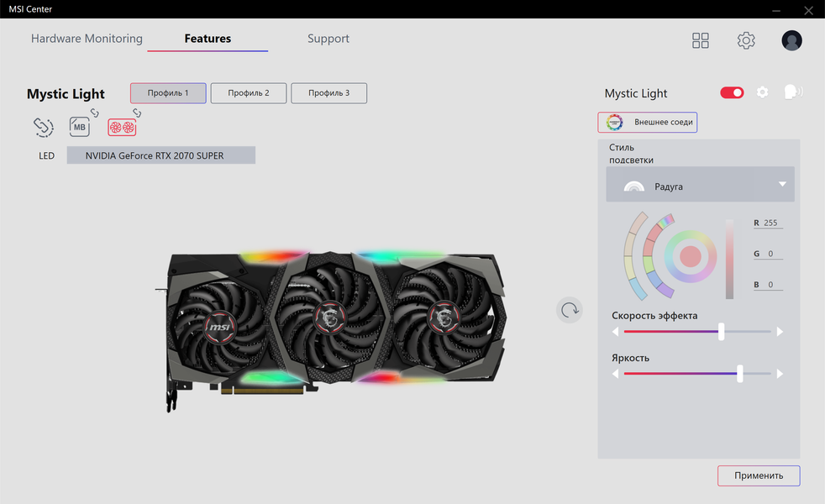This screenshot has width=825, height=504.
Task: Decrease brightness with left arrow
Action: point(615,374)
